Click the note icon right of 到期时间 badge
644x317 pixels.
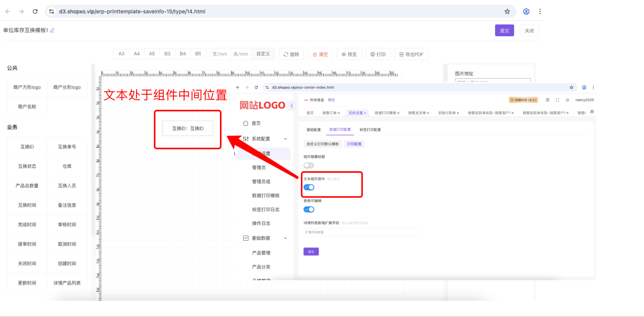tap(548, 100)
